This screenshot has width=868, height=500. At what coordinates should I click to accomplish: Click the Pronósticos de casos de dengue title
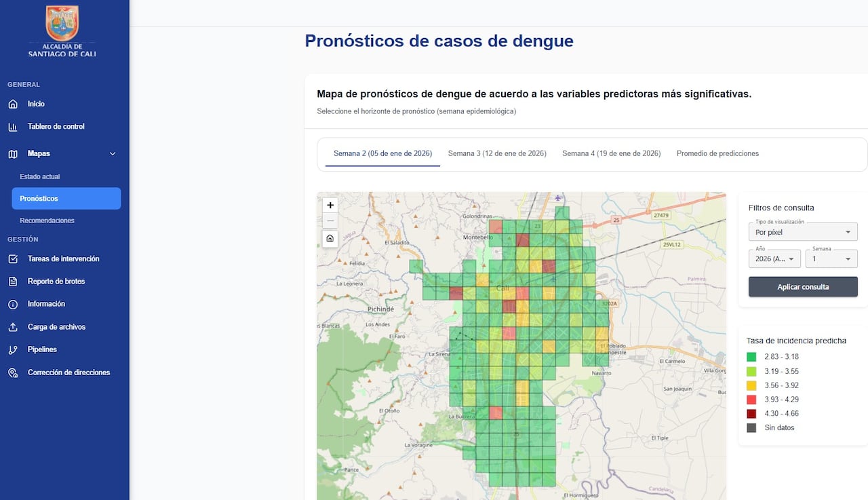click(x=439, y=41)
